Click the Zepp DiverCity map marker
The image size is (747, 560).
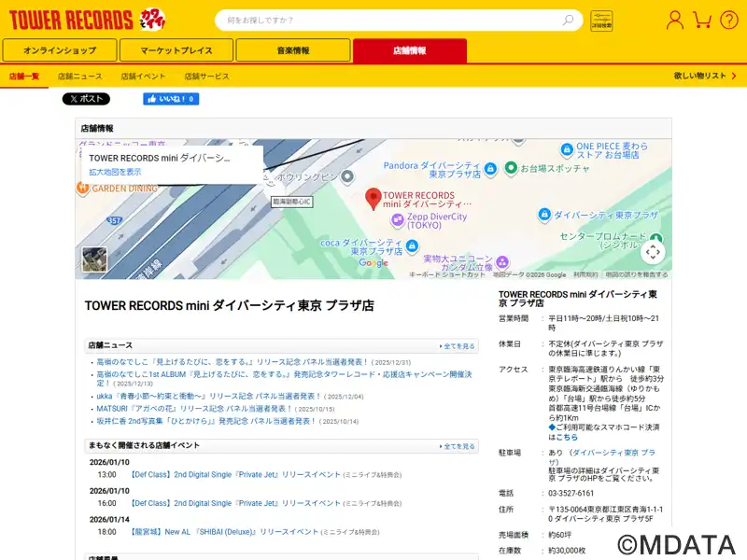(x=397, y=220)
